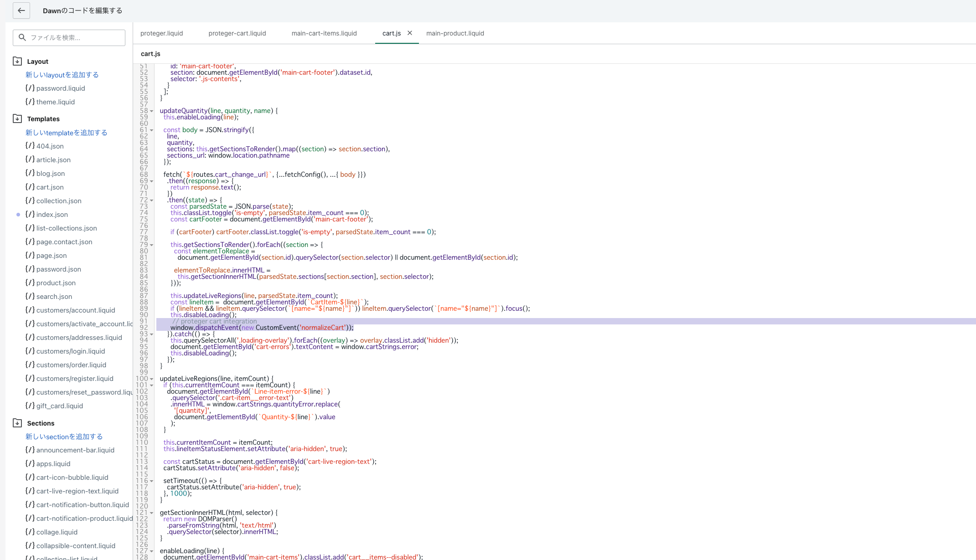Screen dimensions: 976x560
Task: Collapse the Layout folder icon
Action: click(17, 61)
